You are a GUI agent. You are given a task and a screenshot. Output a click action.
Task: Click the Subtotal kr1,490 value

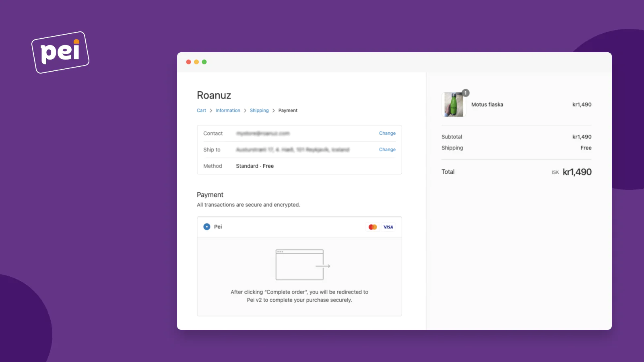(582, 137)
